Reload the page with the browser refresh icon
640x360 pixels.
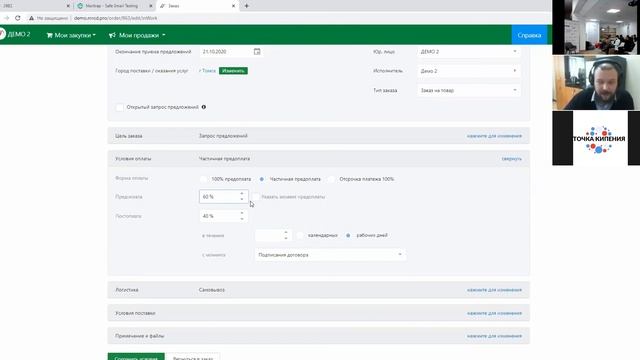pyautogui.click(x=18, y=18)
